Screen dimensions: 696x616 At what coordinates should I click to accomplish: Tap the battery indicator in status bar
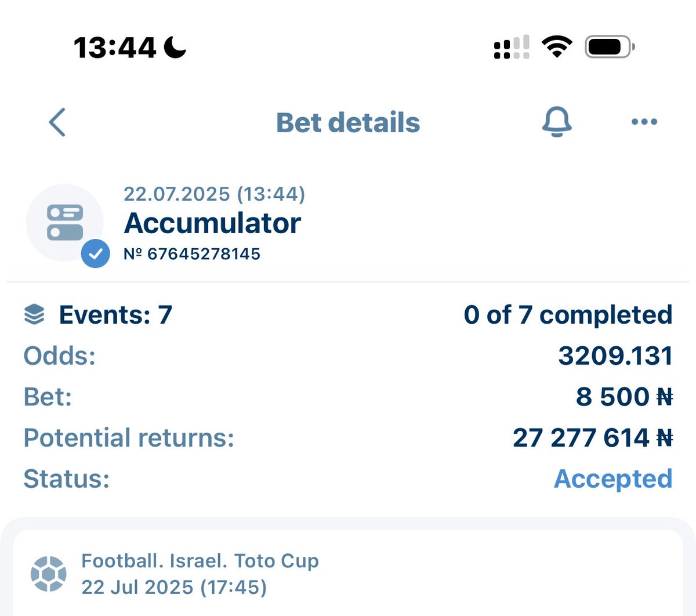point(610,46)
